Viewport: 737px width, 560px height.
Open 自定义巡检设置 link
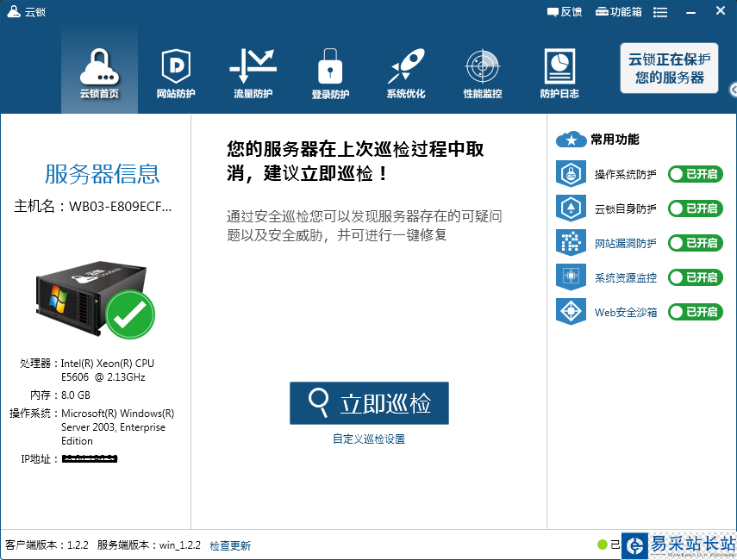point(369,439)
